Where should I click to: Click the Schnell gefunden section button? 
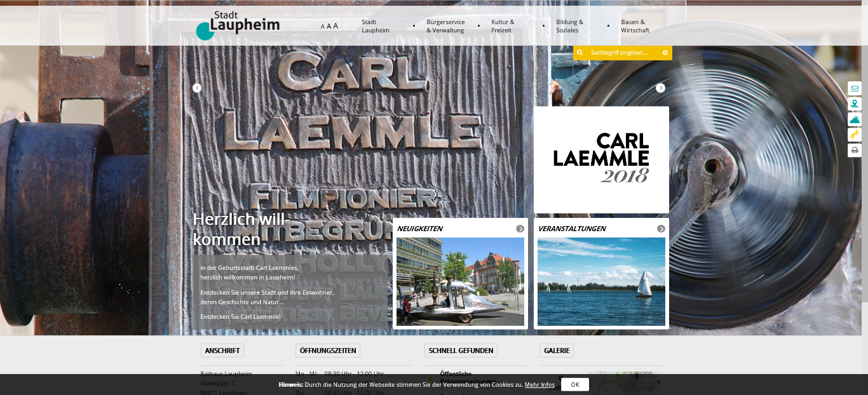(461, 351)
